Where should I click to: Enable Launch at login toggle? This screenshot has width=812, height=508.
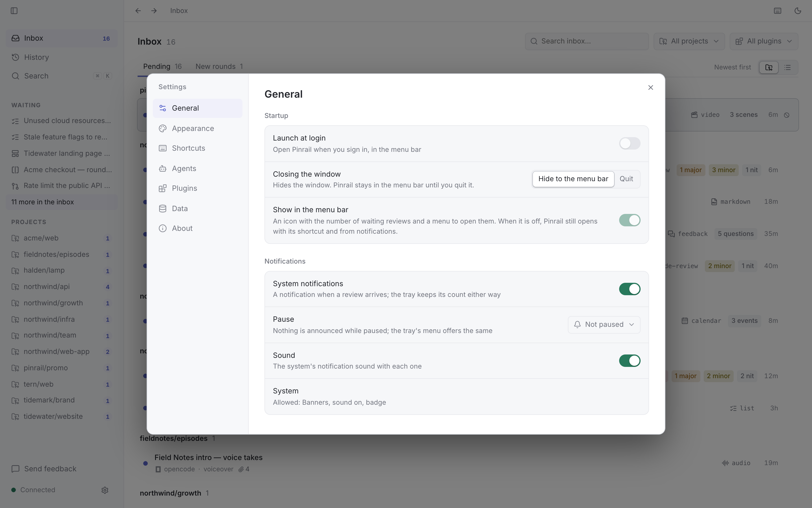point(630,143)
